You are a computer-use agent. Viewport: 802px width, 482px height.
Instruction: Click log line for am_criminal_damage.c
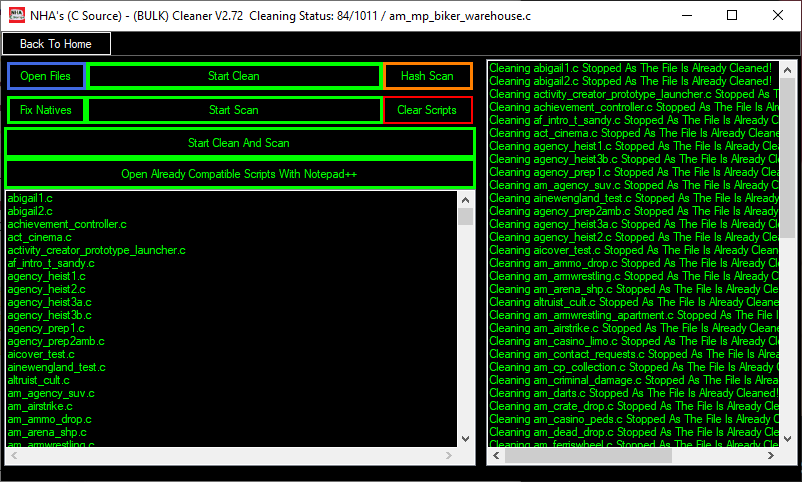(x=634, y=381)
